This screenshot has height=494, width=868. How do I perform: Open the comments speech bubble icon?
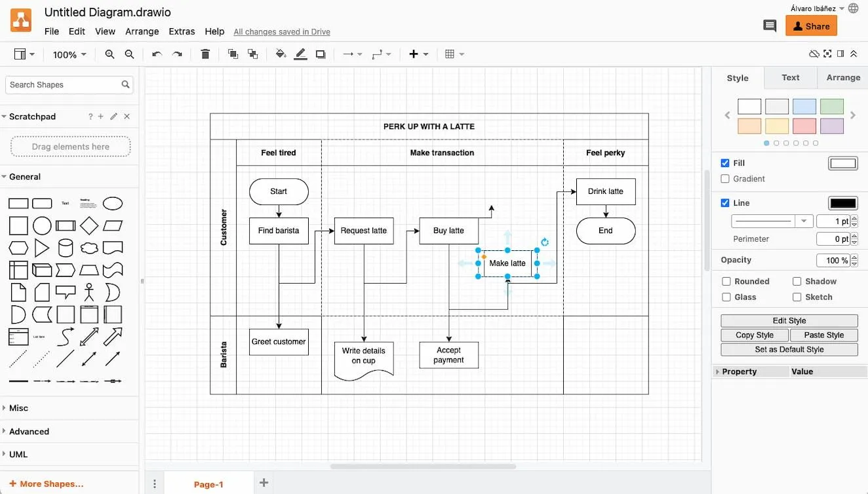tap(770, 26)
